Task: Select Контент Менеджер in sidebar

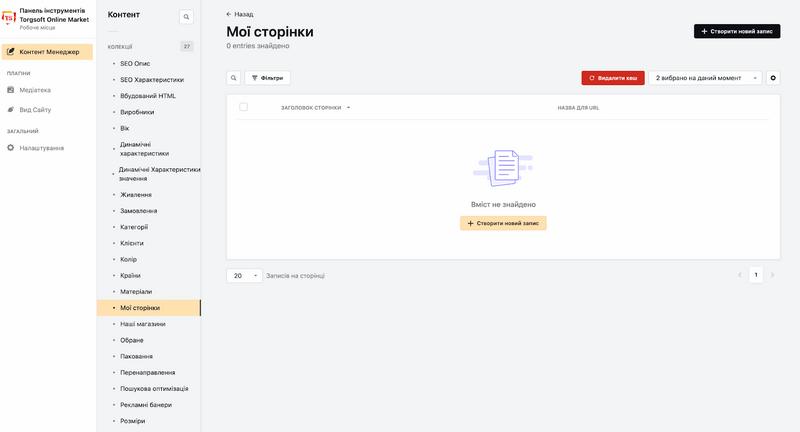Action: [x=47, y=52]
